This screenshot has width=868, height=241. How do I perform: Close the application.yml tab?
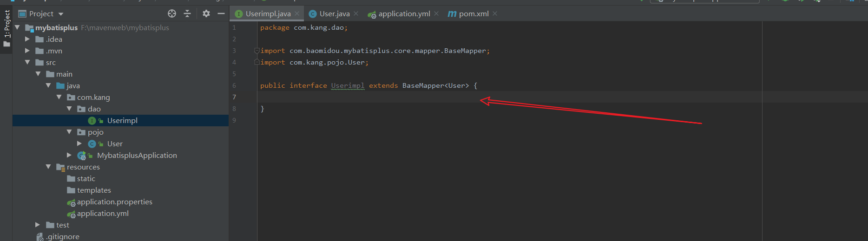(x=436, y=13)
